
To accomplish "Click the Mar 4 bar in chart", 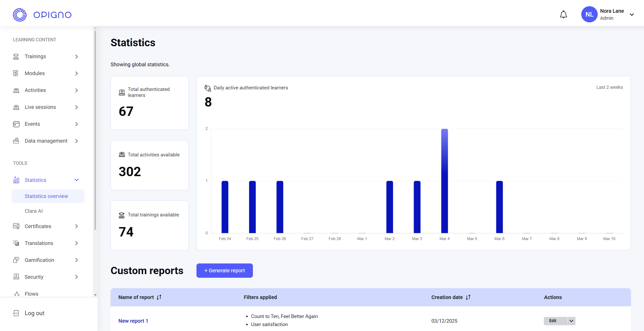I will pos(444,181).
